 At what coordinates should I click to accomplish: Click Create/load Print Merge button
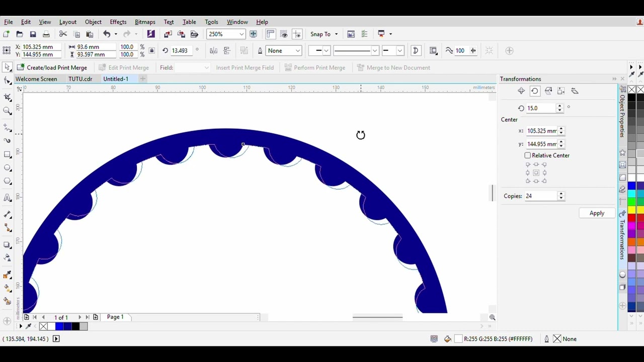coord(52,67)
